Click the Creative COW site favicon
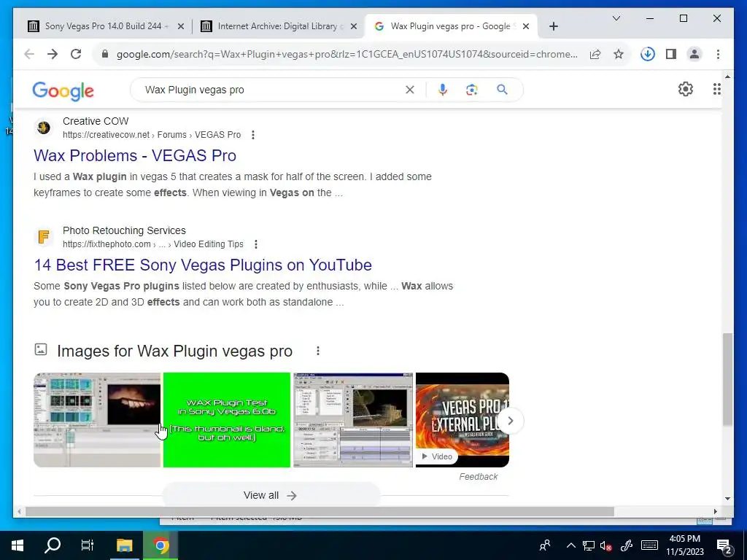Viewport: 747px width, 560px height. [x=44, y=128]
